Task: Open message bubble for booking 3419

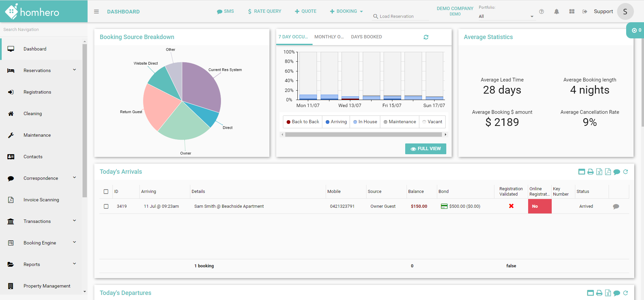Action: pyautogui.click(x=616, y=206)
